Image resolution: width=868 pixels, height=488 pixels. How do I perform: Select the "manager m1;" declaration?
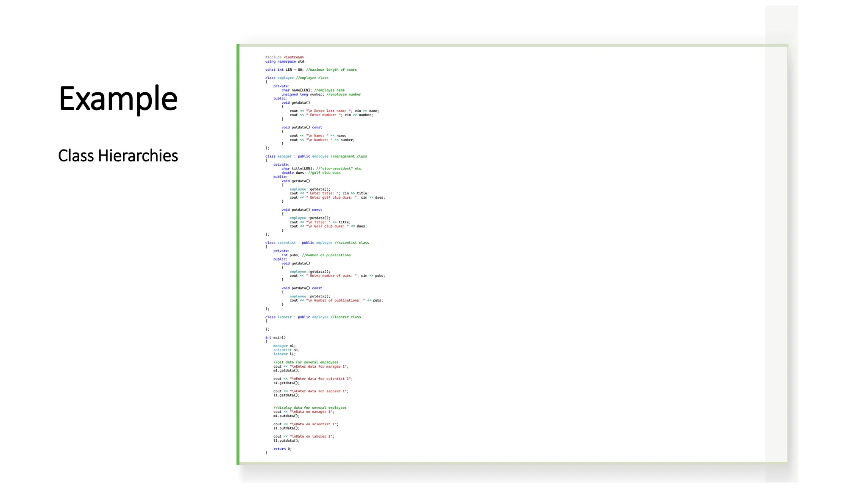[284, 346]
